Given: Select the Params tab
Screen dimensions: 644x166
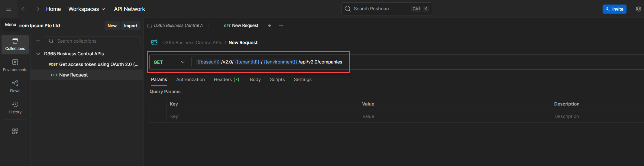Looking at the screenshot, I should tap(159, 80).
